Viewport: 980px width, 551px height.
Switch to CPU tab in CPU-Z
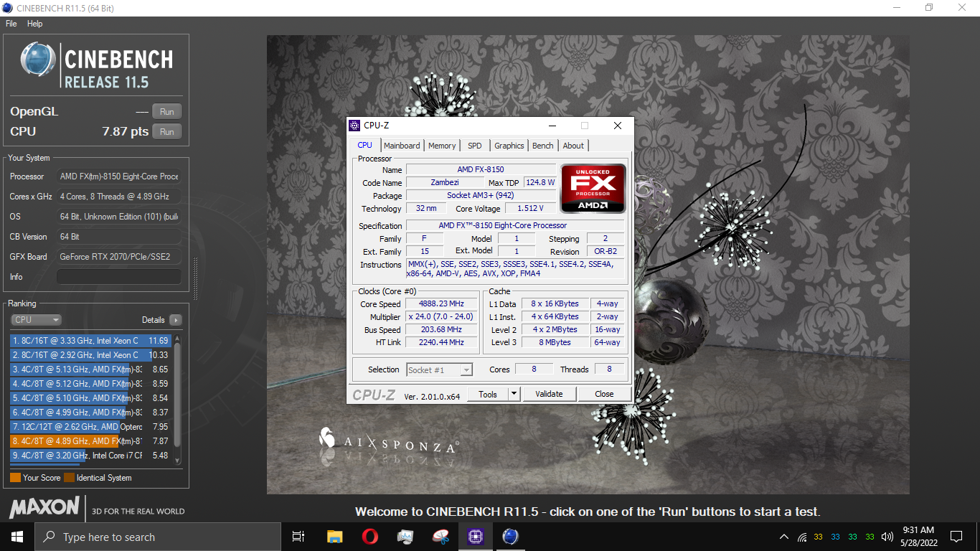click(365, 145)
